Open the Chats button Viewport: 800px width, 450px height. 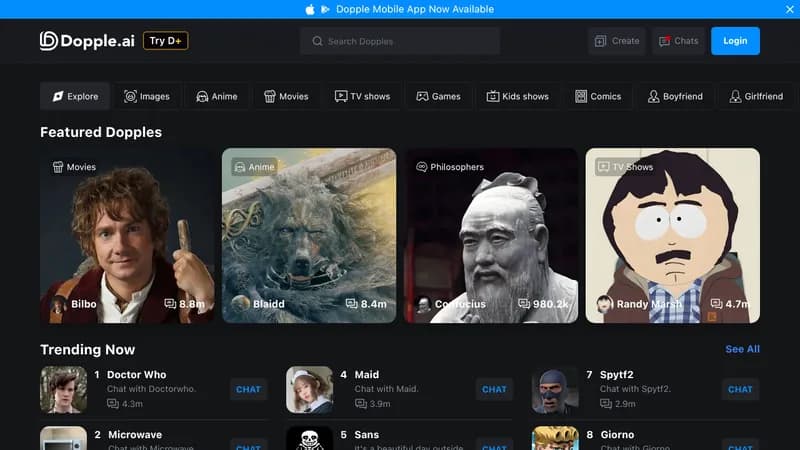pyautogui.click(x=678, y=41)
